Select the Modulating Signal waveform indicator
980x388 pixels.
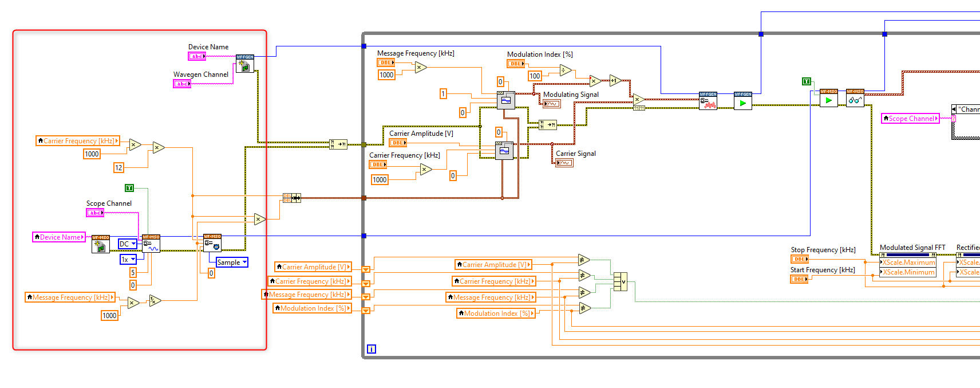click(552, 104)
